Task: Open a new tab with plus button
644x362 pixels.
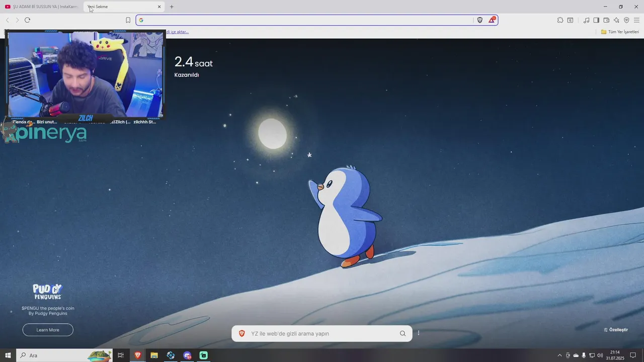Action: [x=172, y=7]
